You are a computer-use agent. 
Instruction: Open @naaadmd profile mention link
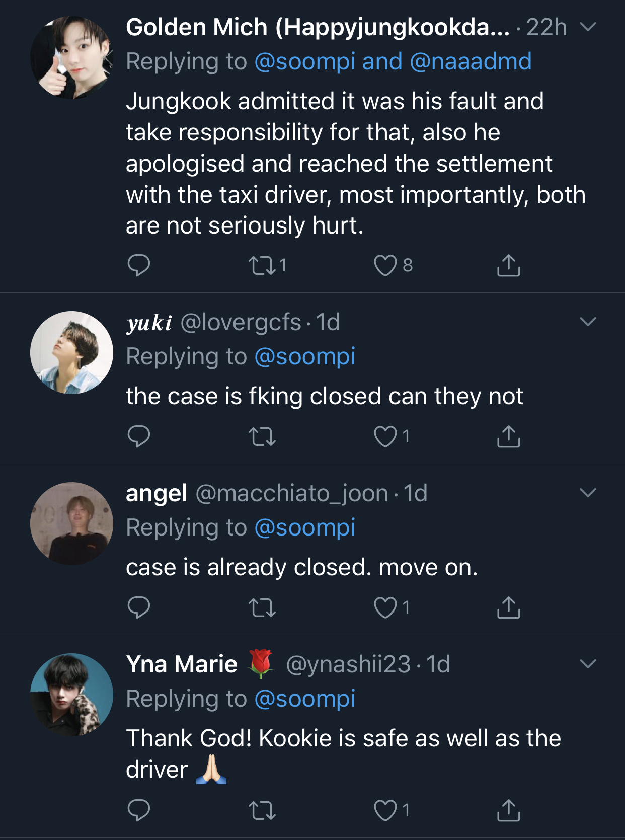[471, 61]
